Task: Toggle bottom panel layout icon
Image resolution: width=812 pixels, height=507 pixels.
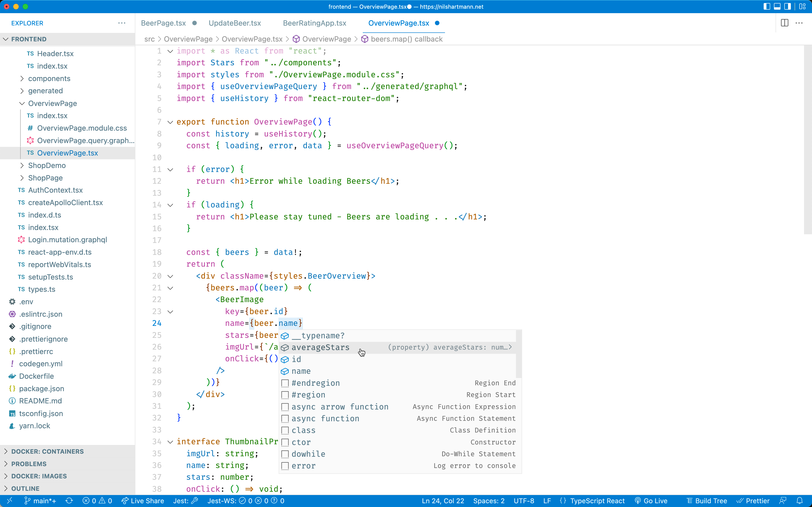Action: coord(777,6)
